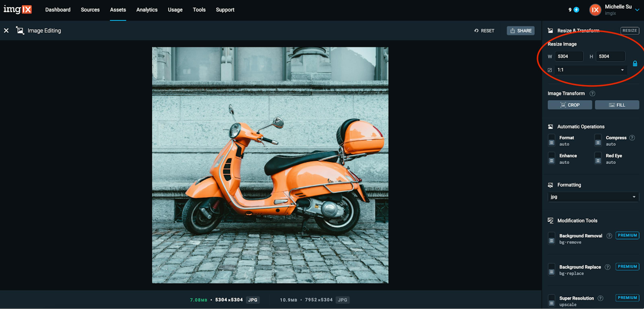The image size is (644, 309).
Task: Click the 10.9MB original file size
Action: pyautogui.click(x=289, y=300)
